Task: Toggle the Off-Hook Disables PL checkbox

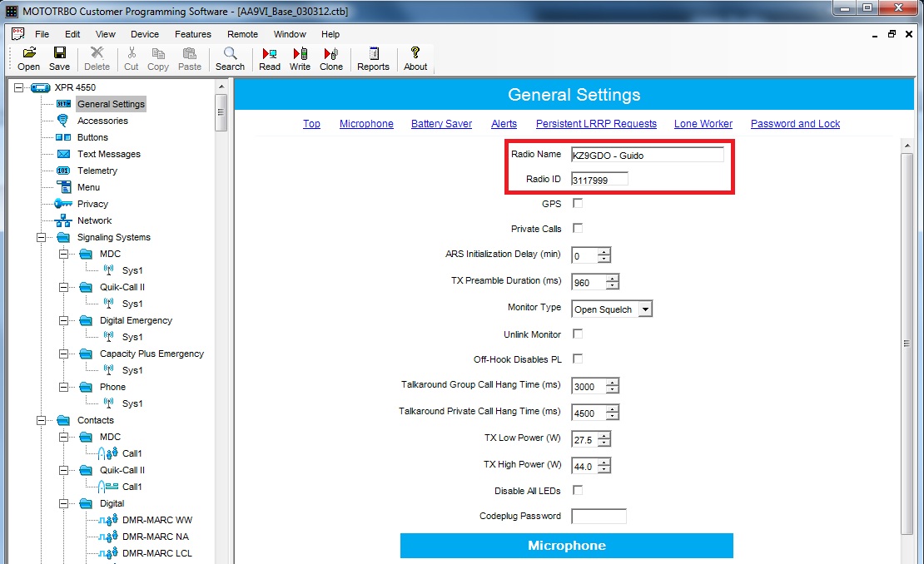Action: click(x=578, y=359)
